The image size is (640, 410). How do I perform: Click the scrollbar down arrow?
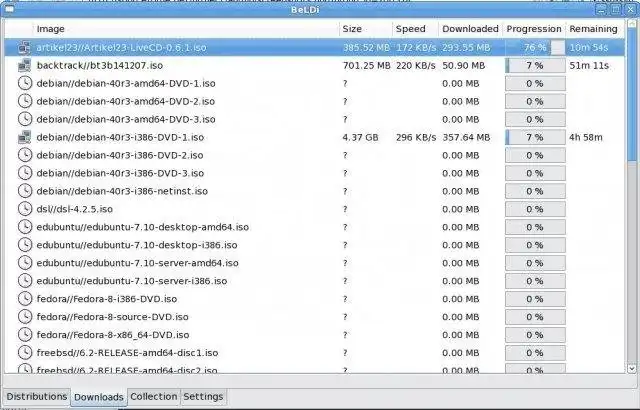pos(632,368)
